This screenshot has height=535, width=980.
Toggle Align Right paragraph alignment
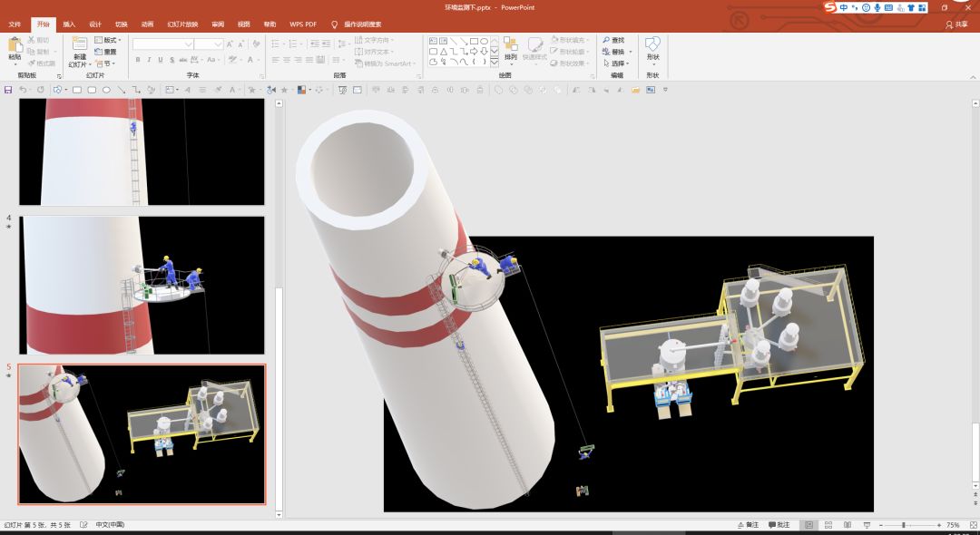point(298,60)
